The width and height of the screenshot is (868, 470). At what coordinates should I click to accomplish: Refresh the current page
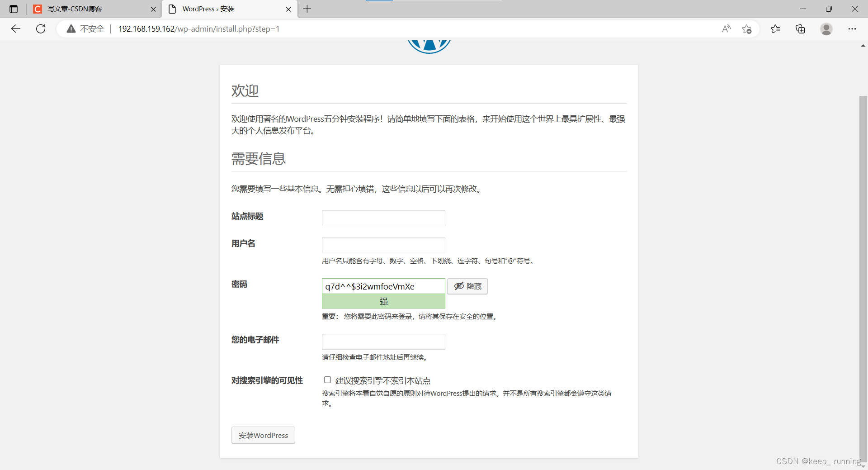[41, 28]
